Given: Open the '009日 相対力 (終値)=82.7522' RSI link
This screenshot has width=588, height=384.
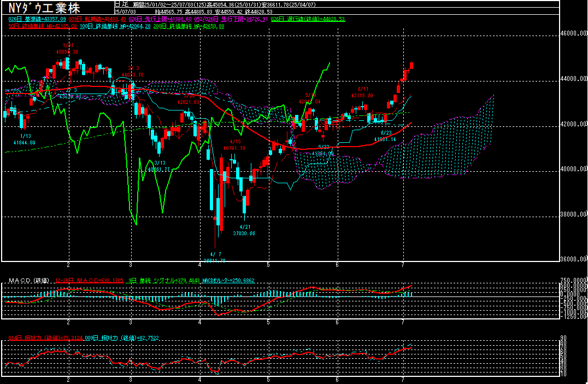Looking at the screenshot, I should 122,338.
